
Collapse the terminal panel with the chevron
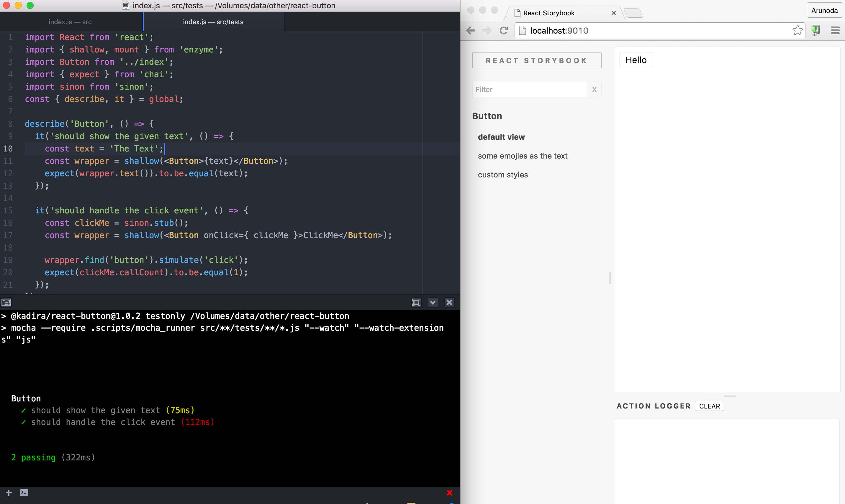[x=433, y=302]
